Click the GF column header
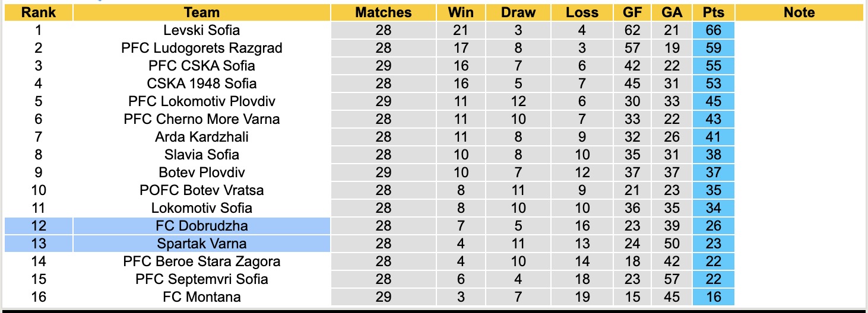Image resolution: width=868 pixels, height=313 pixels. pyautogui.click(x=632, y=12)
